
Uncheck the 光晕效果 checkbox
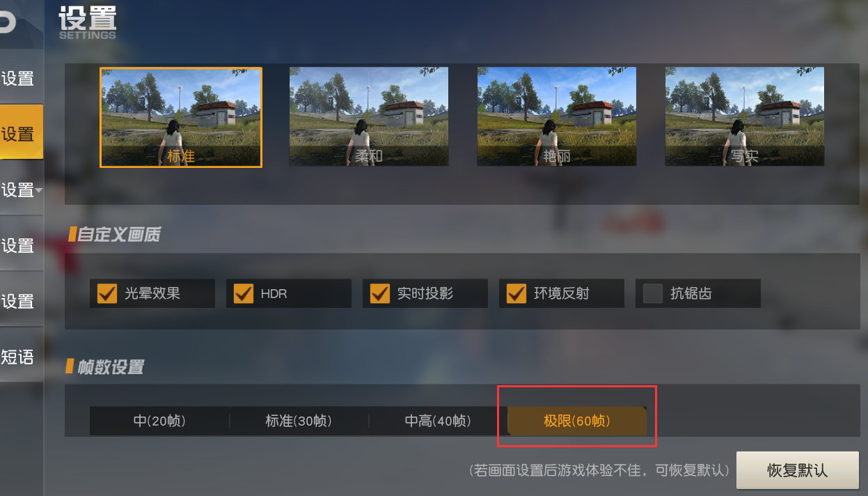tap(106, 293)
